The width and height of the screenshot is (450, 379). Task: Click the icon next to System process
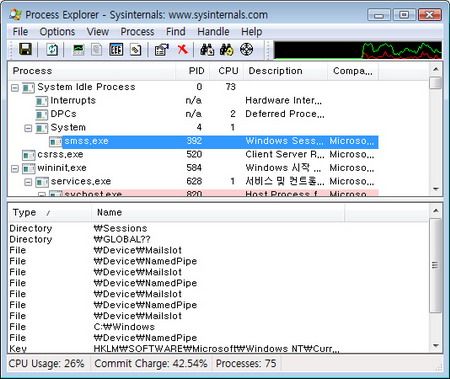tap(42, 128)
